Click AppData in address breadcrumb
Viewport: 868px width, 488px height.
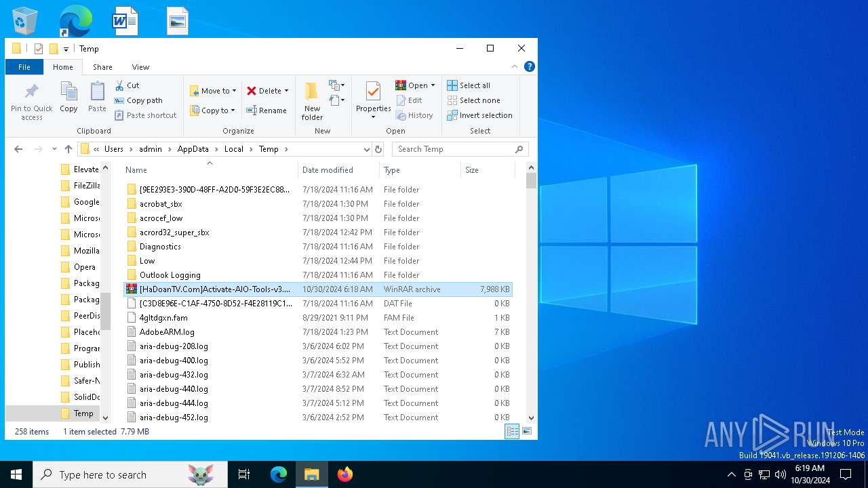pyautogui.click(x=193, y=149)
